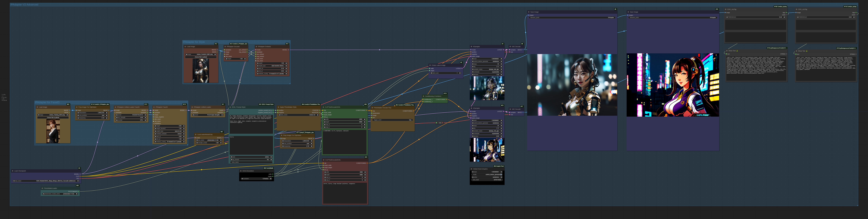Adjust weight 0.80 slider in IPAdapter FaceID

tap(169, 126)
